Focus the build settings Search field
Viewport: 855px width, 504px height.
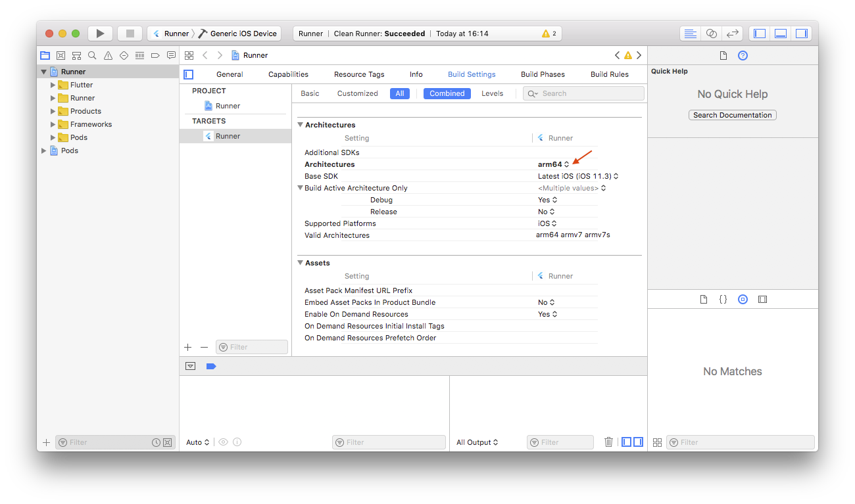583,93
